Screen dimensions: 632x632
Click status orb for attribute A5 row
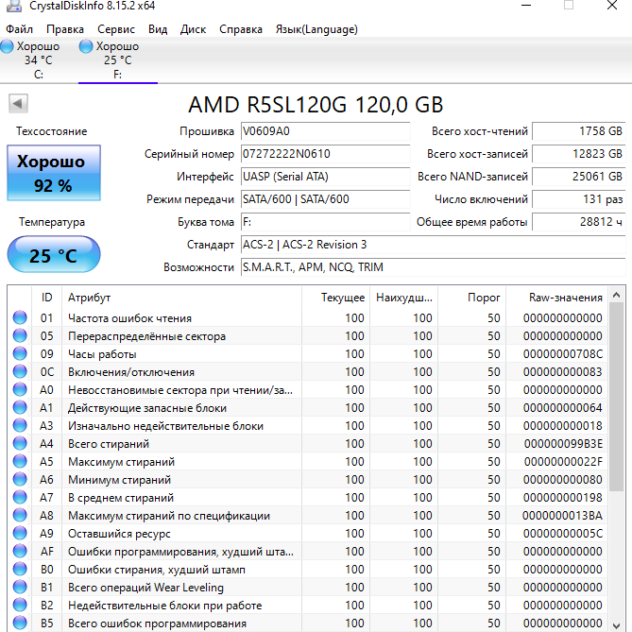point(20,461)
